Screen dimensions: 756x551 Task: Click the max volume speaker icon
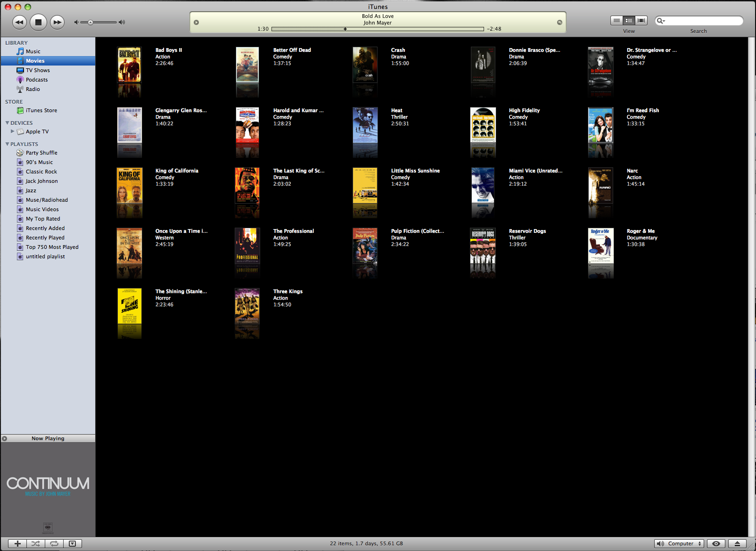tap(122, 22)
